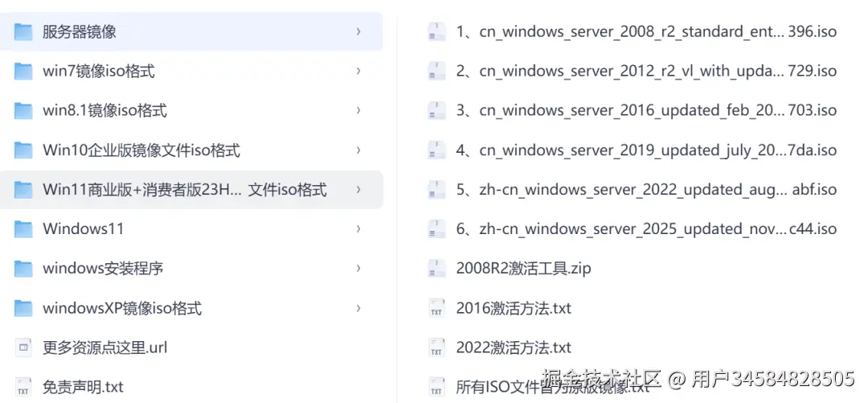868x403 pixels.
Task: Select the 免责声明.txt file name
Action: click(x=83, y=386)
